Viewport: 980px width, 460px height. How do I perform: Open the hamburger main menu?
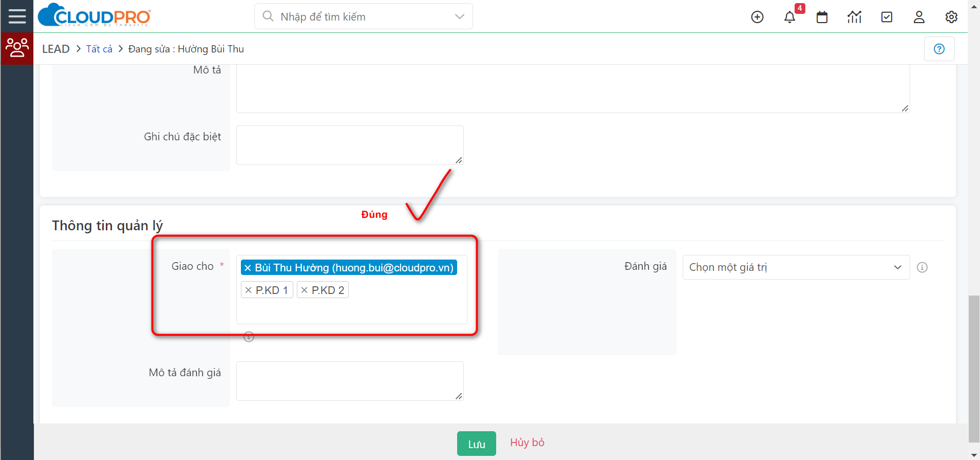pos(17,16)
